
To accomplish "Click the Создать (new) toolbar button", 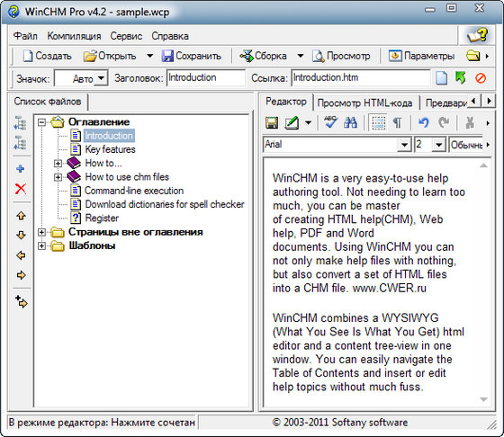I will click(x=47, y=56).
